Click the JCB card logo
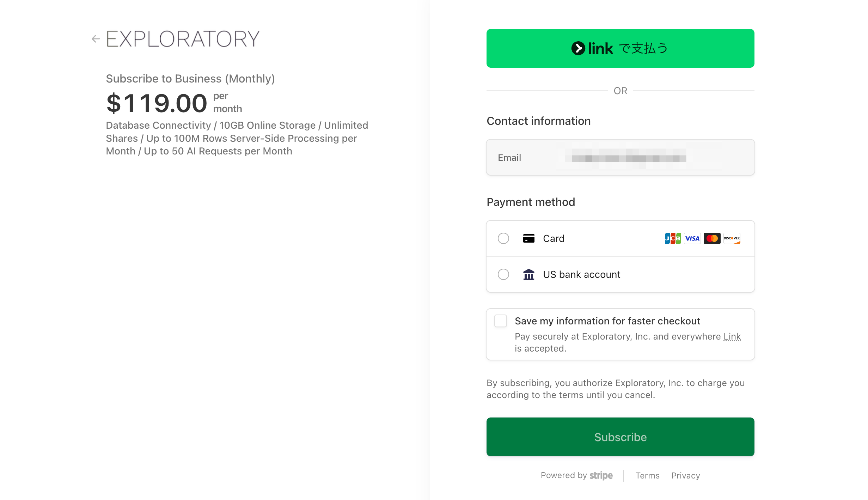 [x=673, y=238]
